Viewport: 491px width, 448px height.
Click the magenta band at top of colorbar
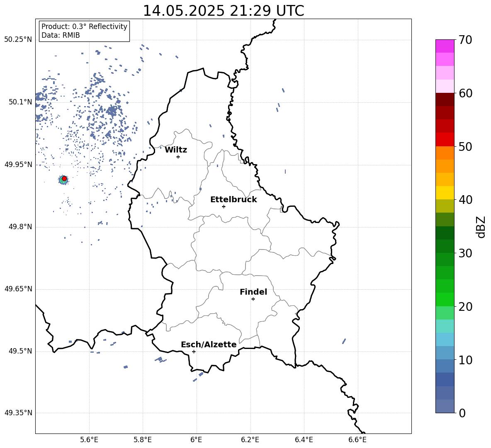[445, 46]
